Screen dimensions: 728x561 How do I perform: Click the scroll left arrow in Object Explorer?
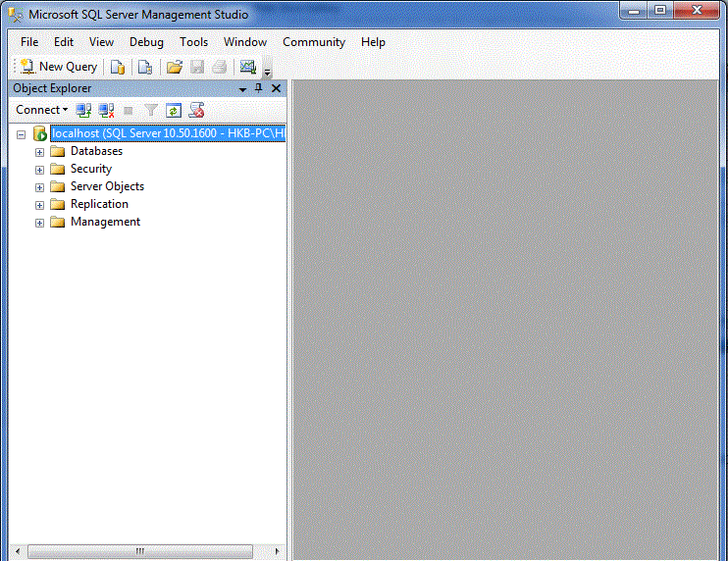(x=18, y=551)
